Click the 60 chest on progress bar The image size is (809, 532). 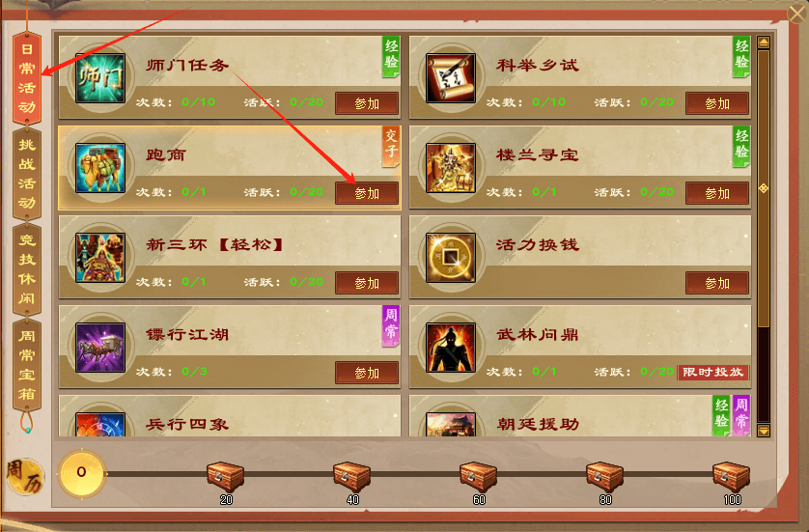[478, 477]
